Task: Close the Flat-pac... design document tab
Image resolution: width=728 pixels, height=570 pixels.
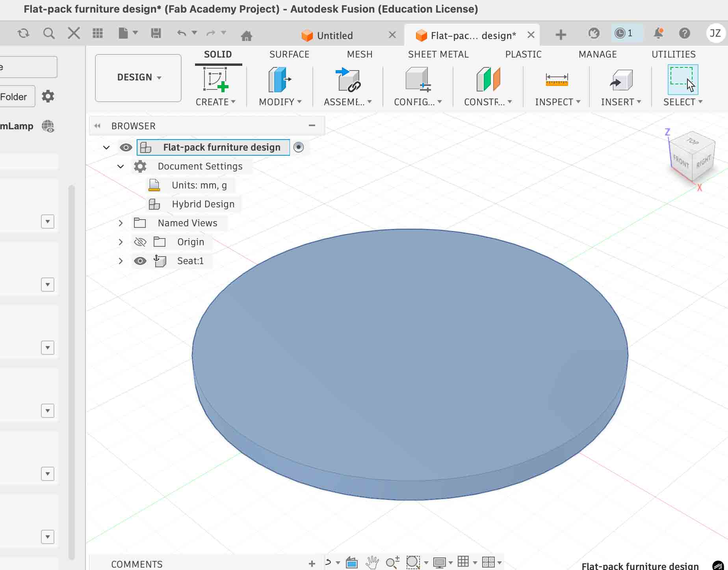Action: (x=531, y=35)
